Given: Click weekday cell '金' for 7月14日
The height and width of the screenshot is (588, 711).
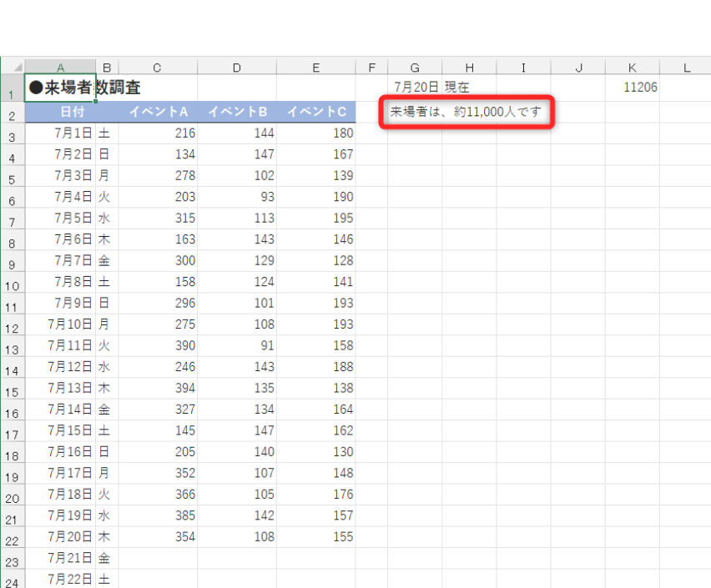Looking at the screenshot, I should coord(107,410).
